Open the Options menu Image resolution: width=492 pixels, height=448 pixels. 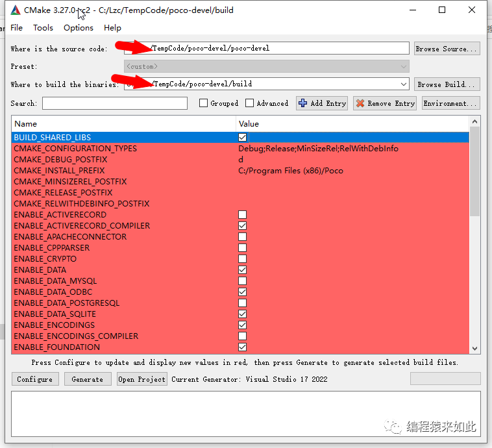pos(79,28)
